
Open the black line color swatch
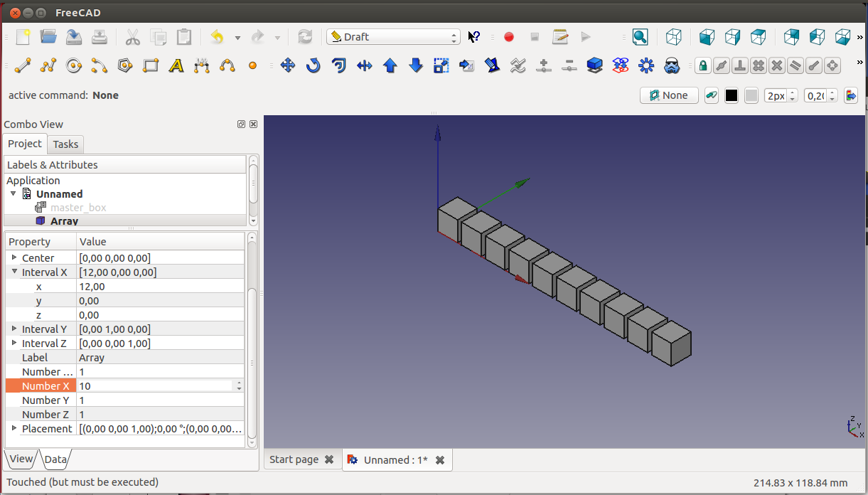click(732, 95)
